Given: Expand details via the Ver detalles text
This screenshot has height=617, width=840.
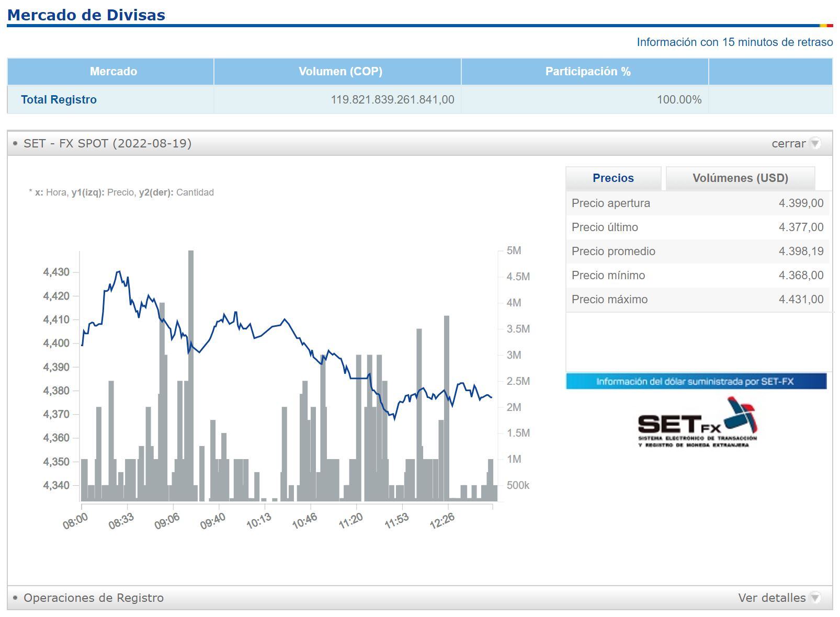Looking at the screenshot, I should [x=771, y=598].
